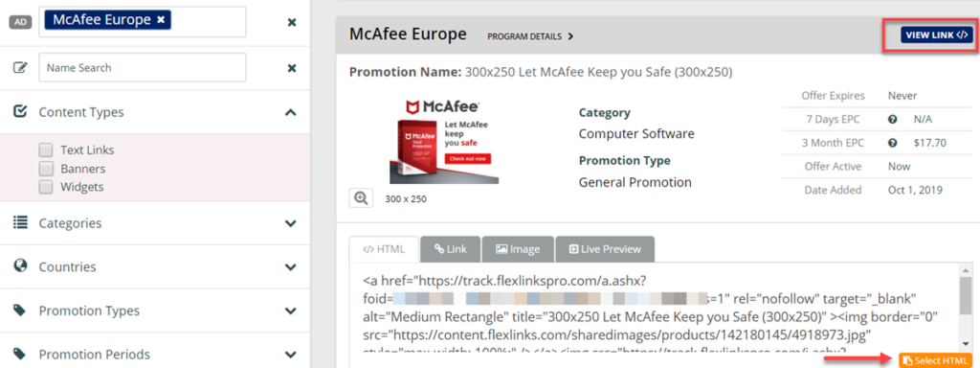Click the Content Types checkmark icon
Viewport: 980px width, 368px height.
click(21, 111)
